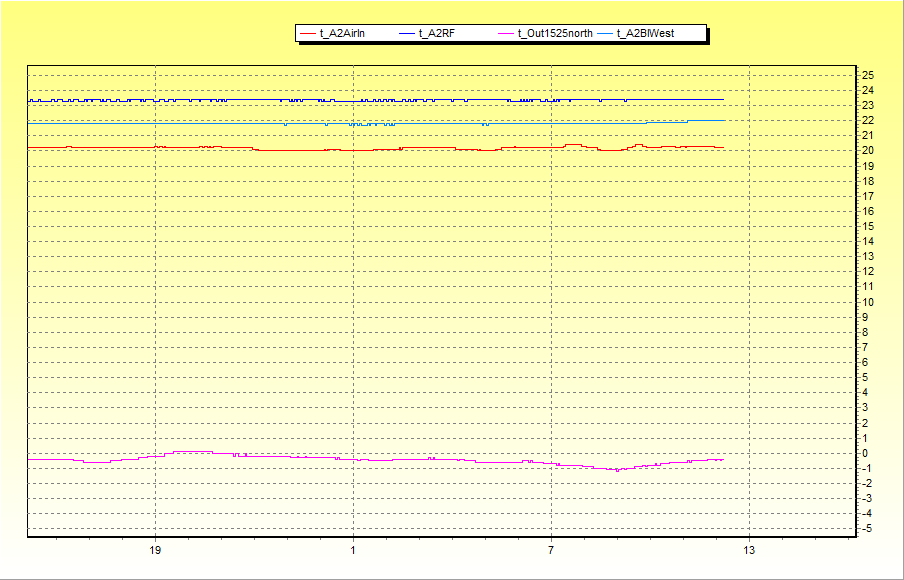
Task: Select the t_A2BlWest legend label
Action: coord(645,34)
